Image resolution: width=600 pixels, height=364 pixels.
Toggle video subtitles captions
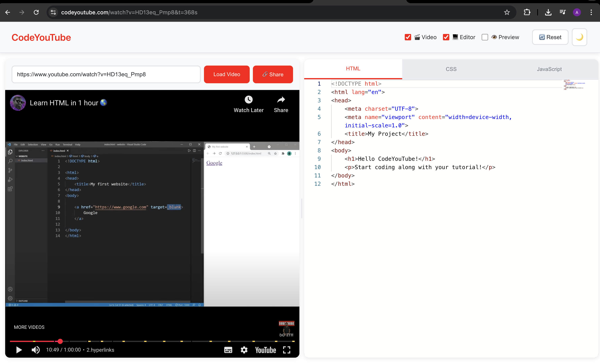point(228,350)
